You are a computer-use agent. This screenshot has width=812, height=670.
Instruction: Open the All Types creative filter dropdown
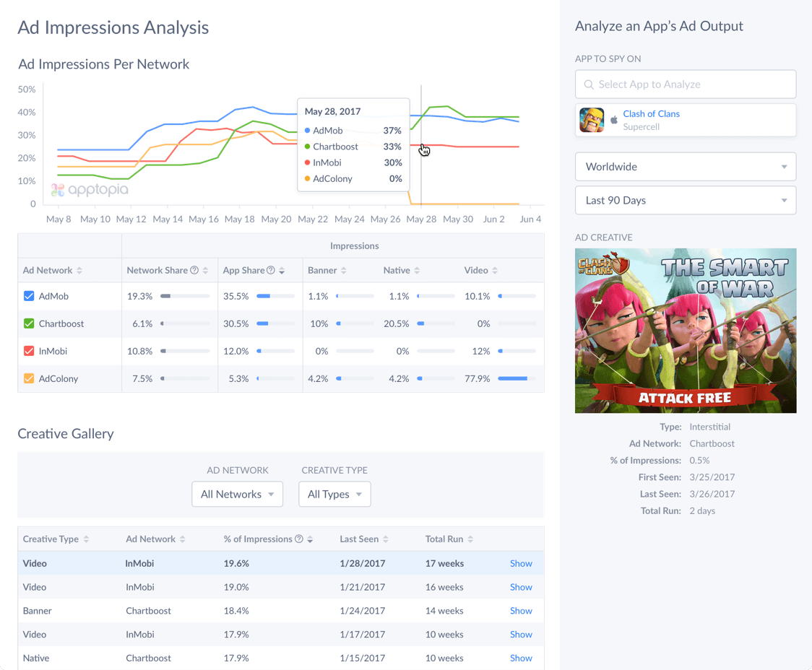(x=334, y=494)
